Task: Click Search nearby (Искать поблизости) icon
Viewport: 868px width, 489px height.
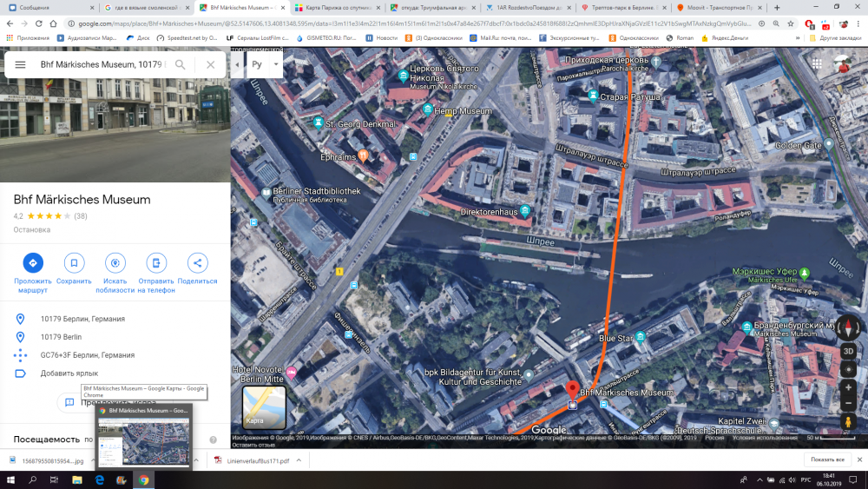Action: tap(115, 263)
